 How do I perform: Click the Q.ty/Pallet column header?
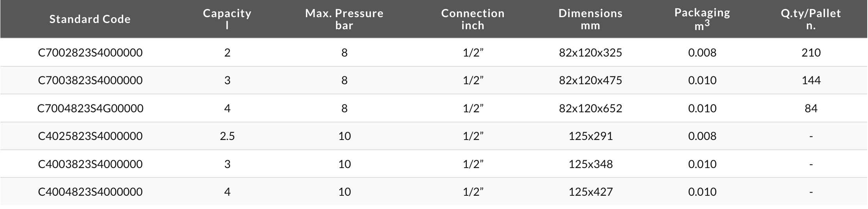coord(811,19)
